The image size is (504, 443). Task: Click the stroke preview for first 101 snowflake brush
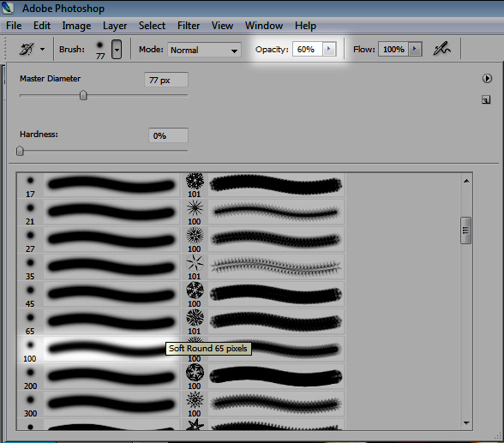(x=276, y=185)
